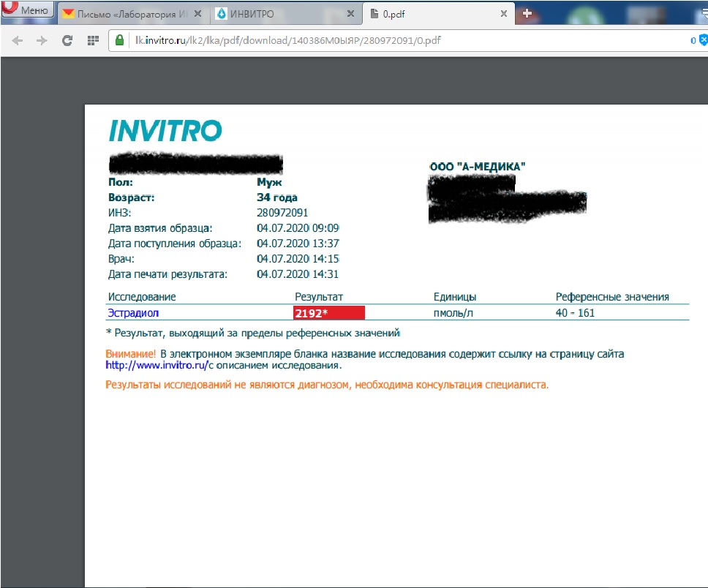Close the Письмо «Лаборатория» tab
The image size is (708, 588).
(197, 14)
